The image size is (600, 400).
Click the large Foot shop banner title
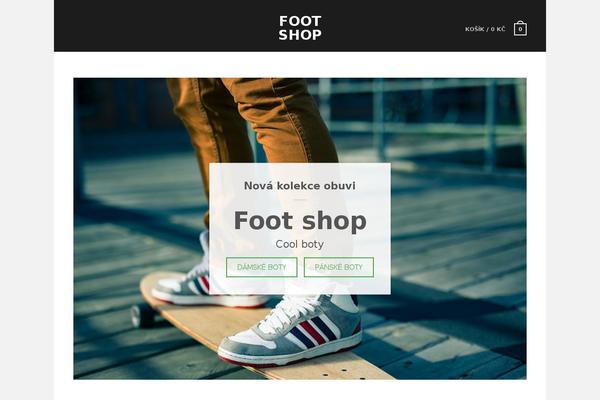pos(300,221)
